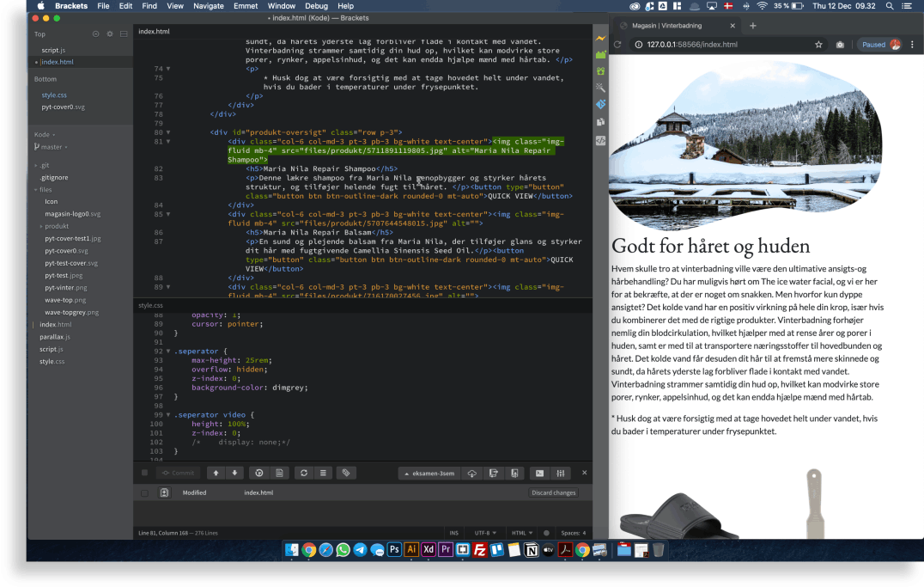Collapse the .seperator rule at line 92
Viewport: 924px width, 587px height.
point(168,352)
